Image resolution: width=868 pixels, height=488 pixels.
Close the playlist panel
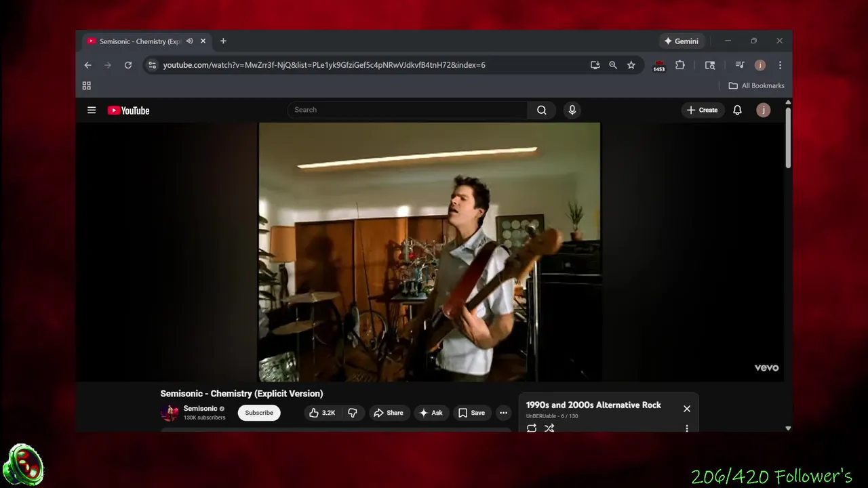tap(687, 409)
